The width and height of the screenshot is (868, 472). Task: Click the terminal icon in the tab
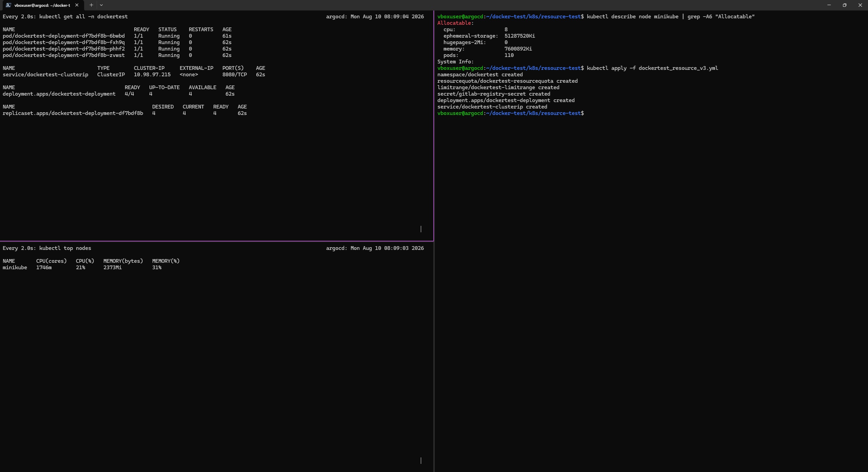[x=8, y=5]
